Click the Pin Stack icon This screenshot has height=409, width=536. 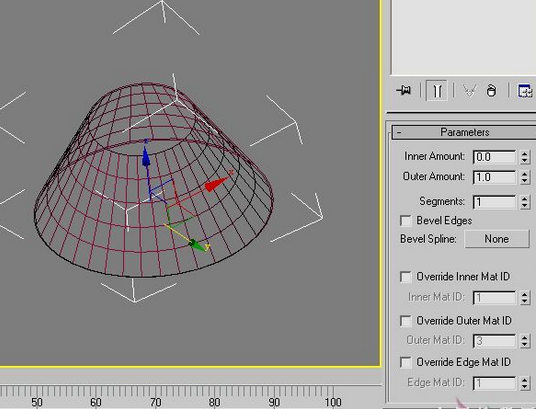point(404,91)
